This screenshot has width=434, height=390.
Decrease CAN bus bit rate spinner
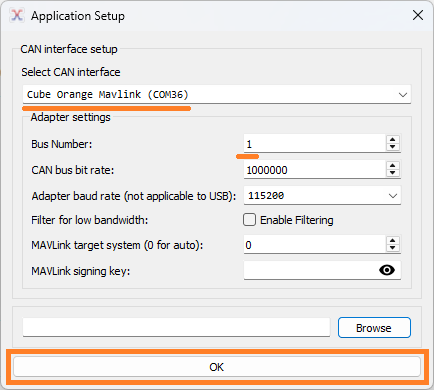tap(393, 173)
